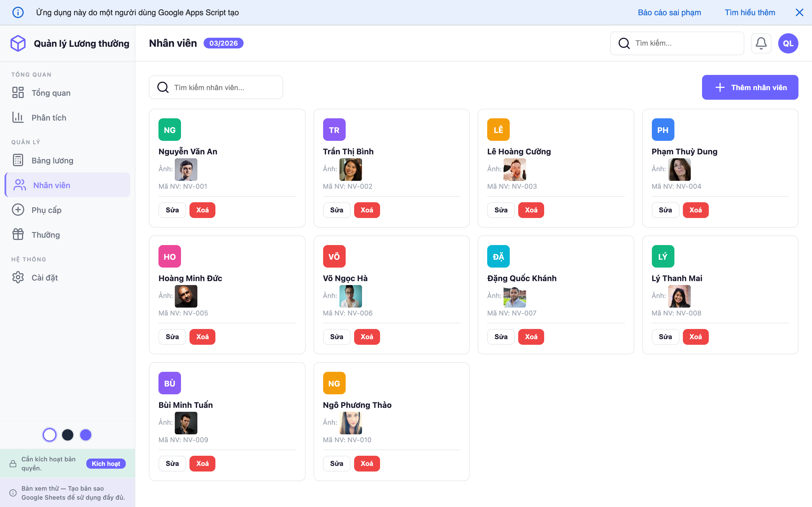This screenshot has width=812, height=507.
Task: Click the plus-circle icon beside Phụ cấp
Action: click(x=18, y=210)
